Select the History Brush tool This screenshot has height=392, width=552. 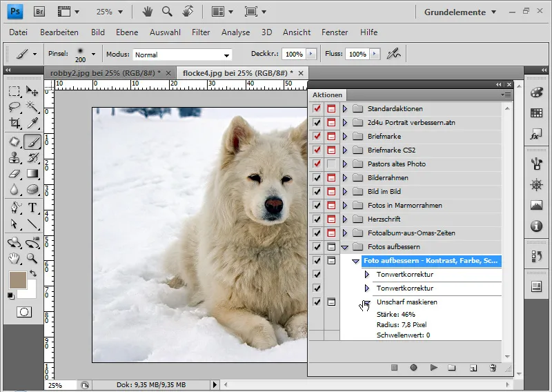tap(32, 158)
